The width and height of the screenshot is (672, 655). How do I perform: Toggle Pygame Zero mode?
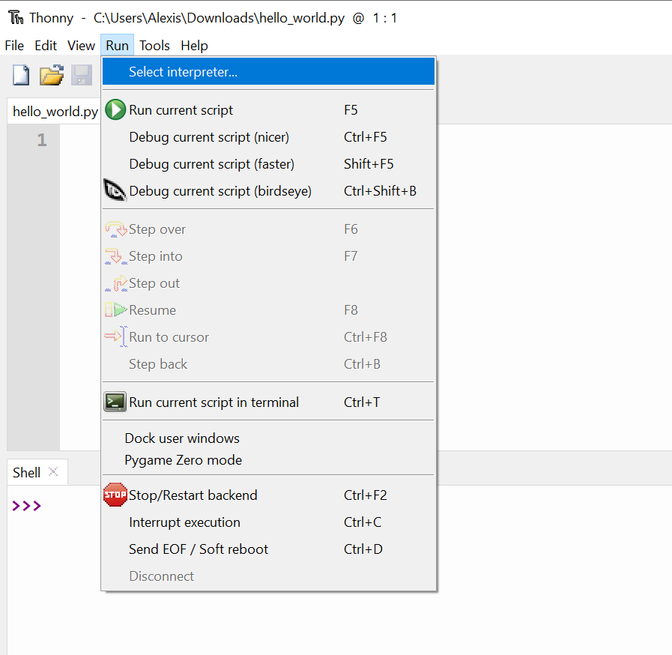click(x=183, y=460)
